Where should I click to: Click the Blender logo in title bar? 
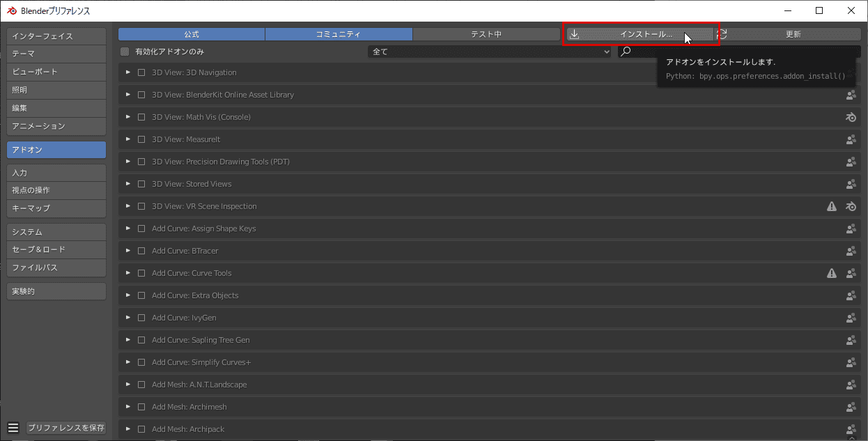[11, 10]
